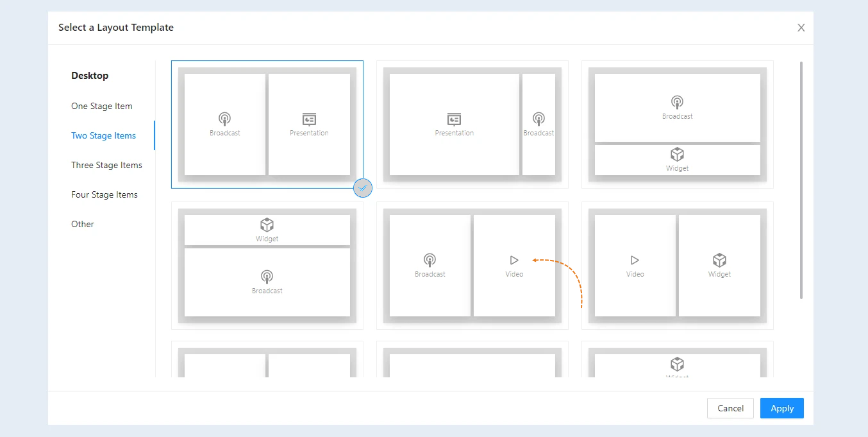
Task: Click large Presentation icon in Presentation-Broadcast template
Action: click(x=454, y=119)
